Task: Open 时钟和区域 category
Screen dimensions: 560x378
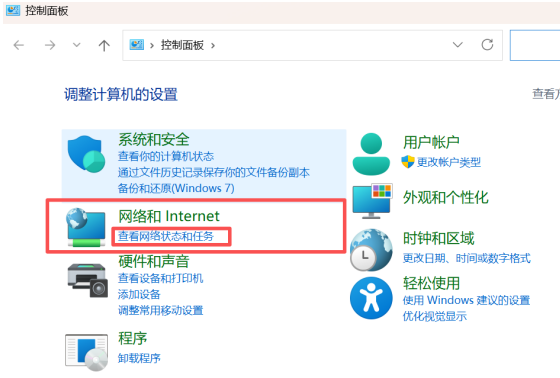Action: tap(439, 238)
